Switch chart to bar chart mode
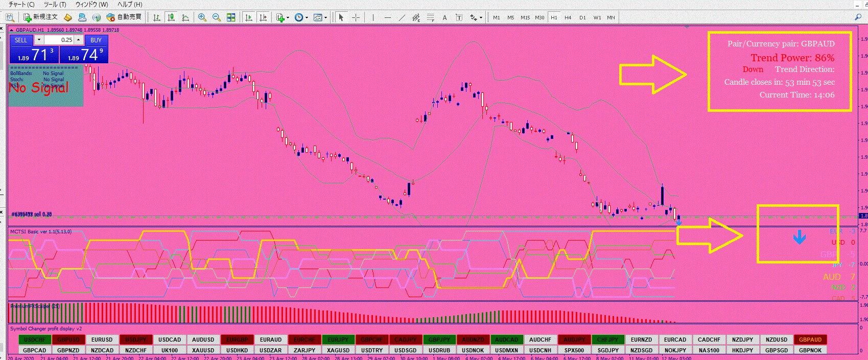 coord(156,17)
